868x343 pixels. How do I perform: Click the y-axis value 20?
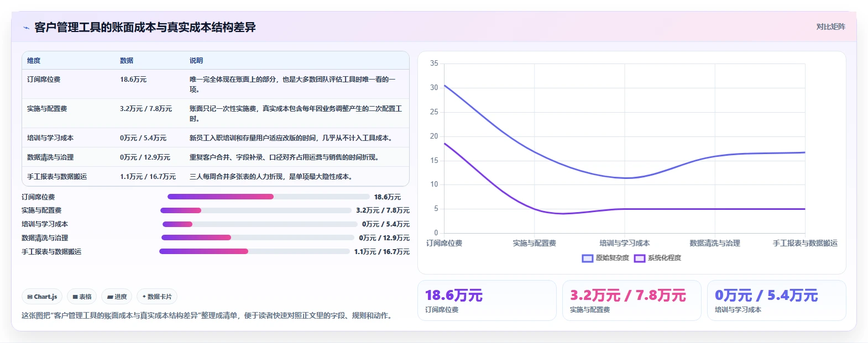[x=434, y=136]
